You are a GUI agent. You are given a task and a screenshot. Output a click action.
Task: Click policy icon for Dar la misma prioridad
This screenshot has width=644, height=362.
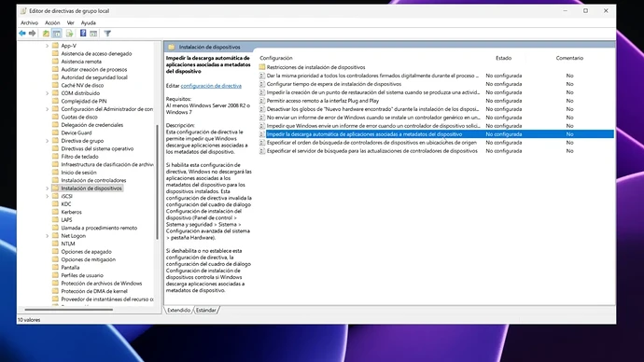(x=262, y=76)
